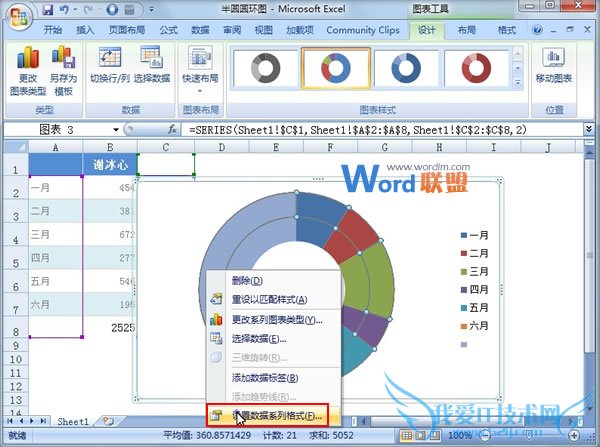Open the Undo history dropdown arrow
The height and width of the screenshot is (447, 600).
coord(75,9)
